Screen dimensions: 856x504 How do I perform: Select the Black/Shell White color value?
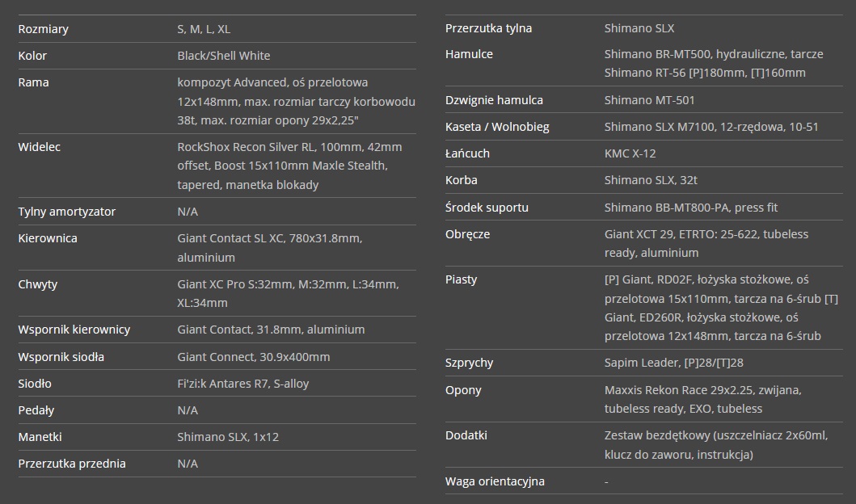223,56
